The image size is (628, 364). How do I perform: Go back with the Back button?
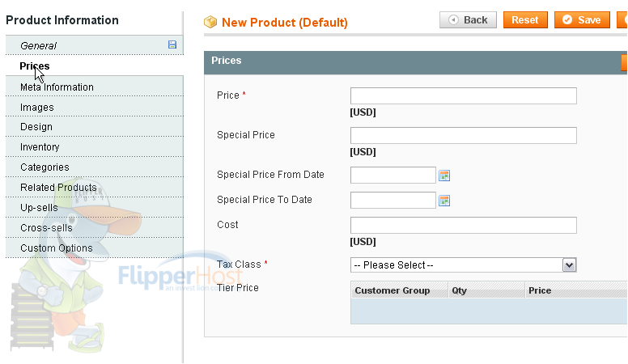point(468,19)
